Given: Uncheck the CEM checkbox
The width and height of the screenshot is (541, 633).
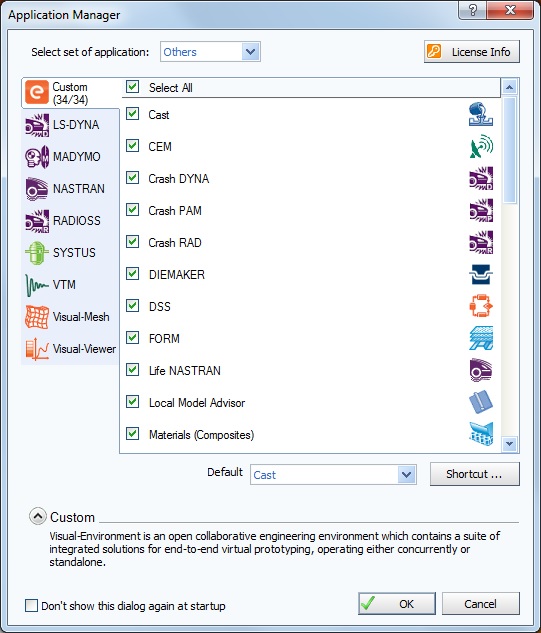Looking at the screenshot, I should (132, 146).
